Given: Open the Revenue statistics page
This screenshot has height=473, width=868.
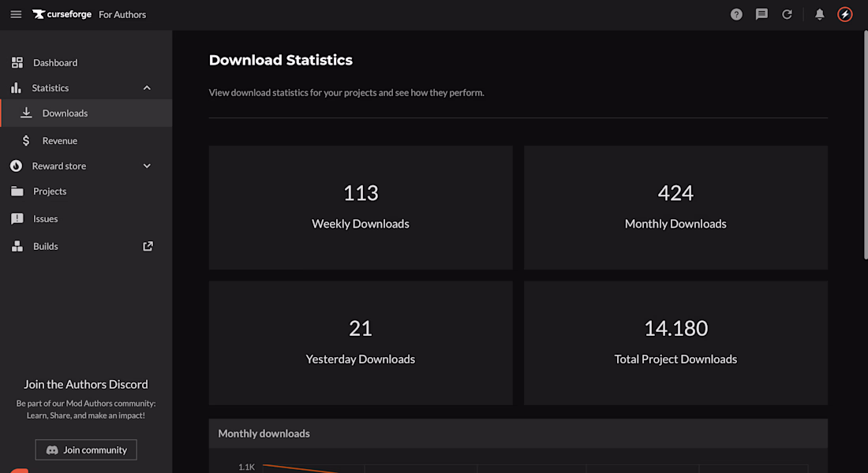Looking at the screenshot, I should click(60, 140).
